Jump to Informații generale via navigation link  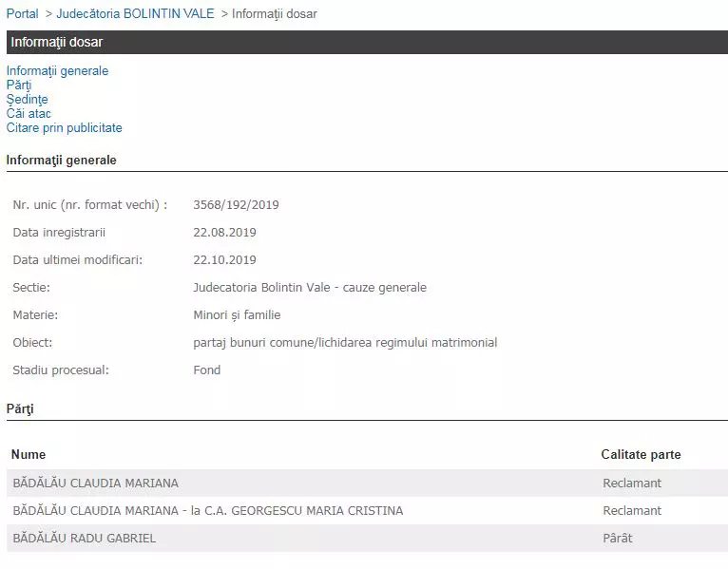pos(57,71)
